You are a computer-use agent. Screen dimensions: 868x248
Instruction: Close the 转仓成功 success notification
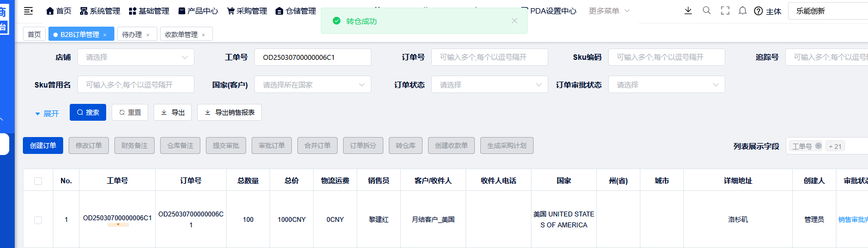coord(514,21)
